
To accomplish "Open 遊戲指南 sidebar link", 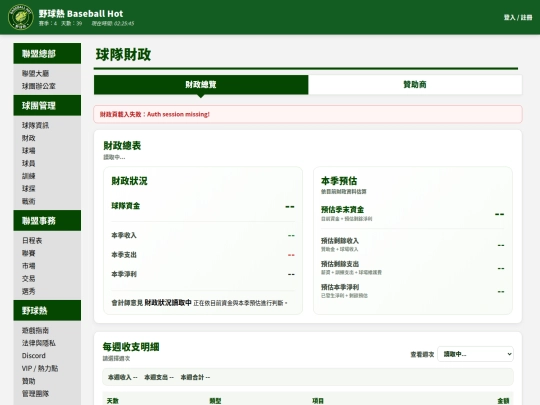I will pos(35,331).
